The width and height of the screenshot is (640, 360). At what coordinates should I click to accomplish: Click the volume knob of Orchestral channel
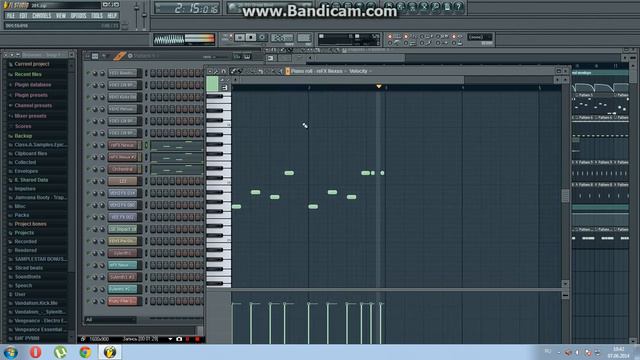point(102,169)
